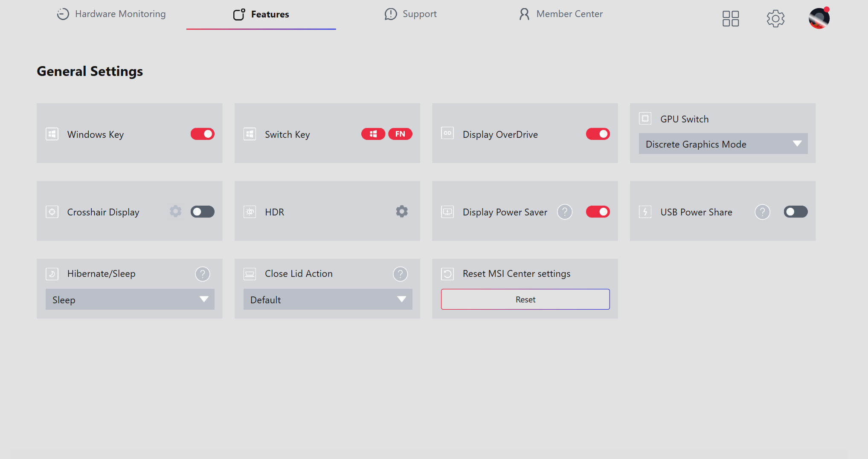Go to the Support tab
The height and width of the screenshot is (459, 868).
(x=410, y=14)
